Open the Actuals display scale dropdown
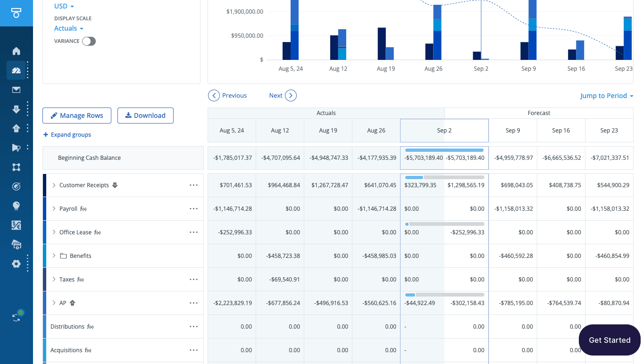643x364 pixels. pyautogui.click(x=69, y=29)
